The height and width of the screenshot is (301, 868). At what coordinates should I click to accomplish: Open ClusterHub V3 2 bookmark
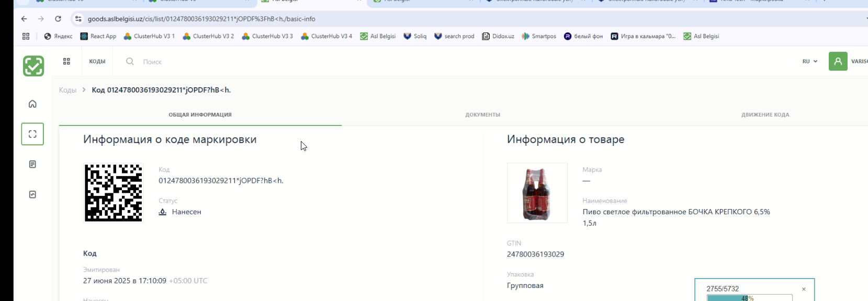click(208, 36)
